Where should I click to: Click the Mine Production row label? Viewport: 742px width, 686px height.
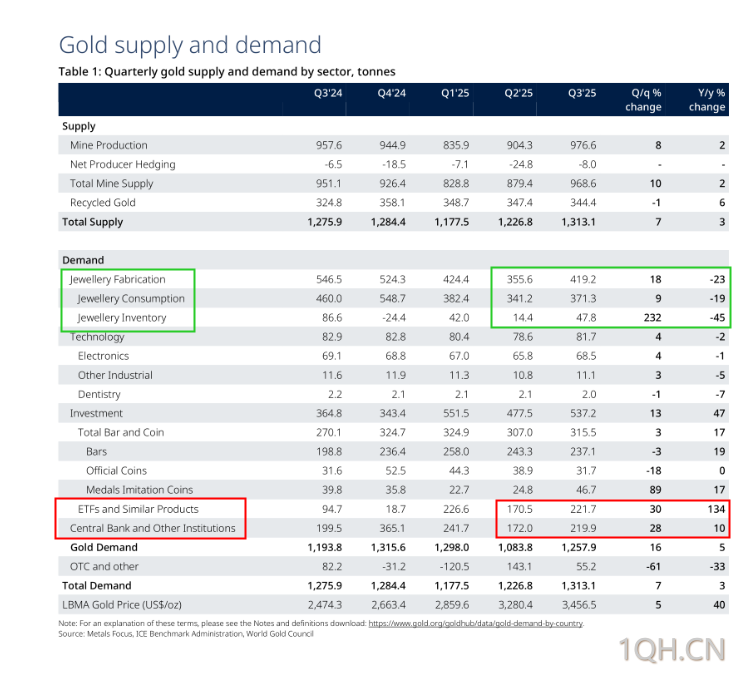coord(108,145)
